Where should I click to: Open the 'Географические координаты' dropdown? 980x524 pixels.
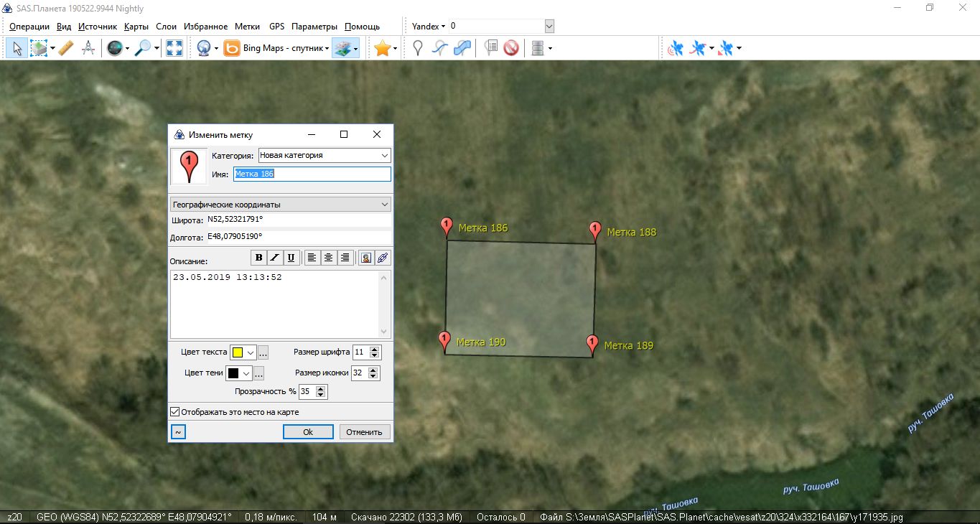click(x=384, y=205)
